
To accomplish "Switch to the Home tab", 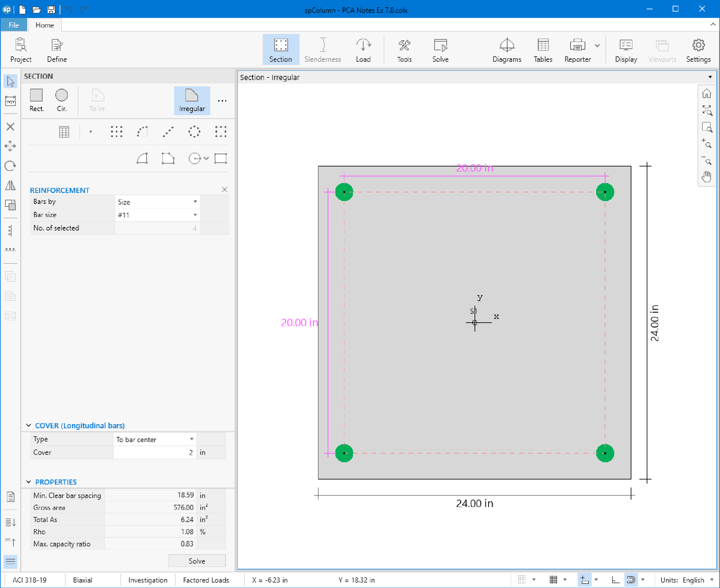I will 45,25.
